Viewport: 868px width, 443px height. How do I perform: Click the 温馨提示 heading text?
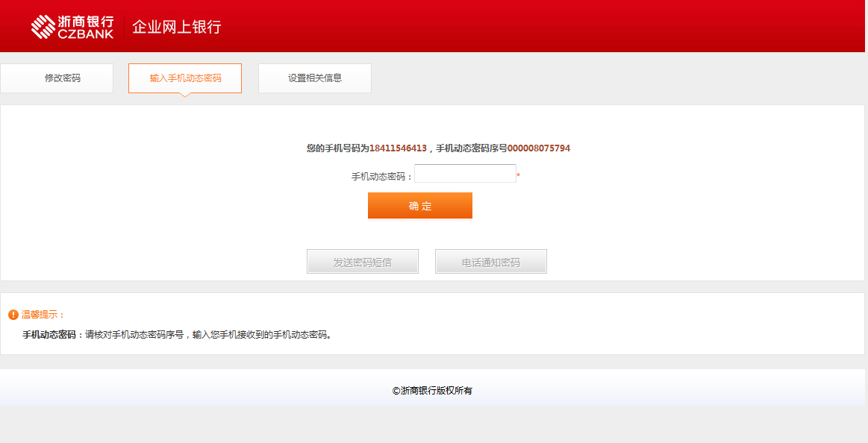(x=43, y=315)
